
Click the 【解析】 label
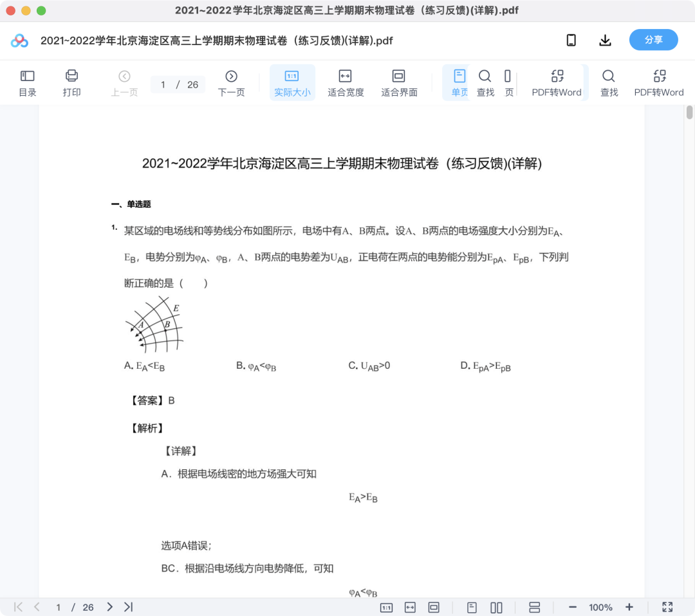(147, 428)
